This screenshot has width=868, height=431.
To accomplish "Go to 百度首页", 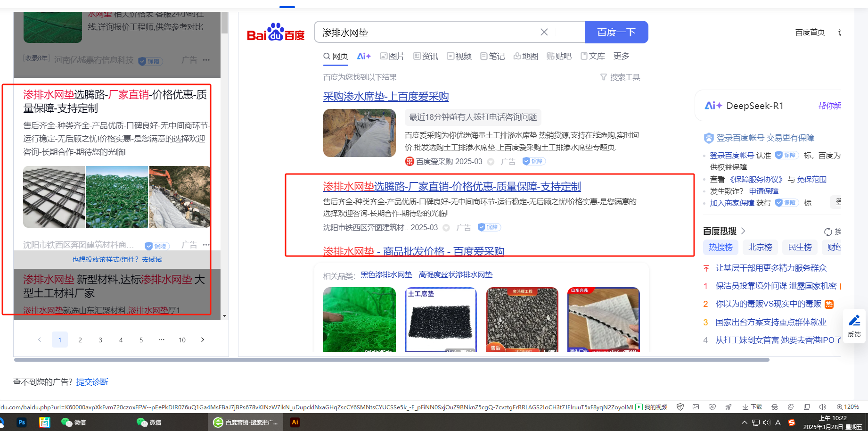I will (810, 32).
